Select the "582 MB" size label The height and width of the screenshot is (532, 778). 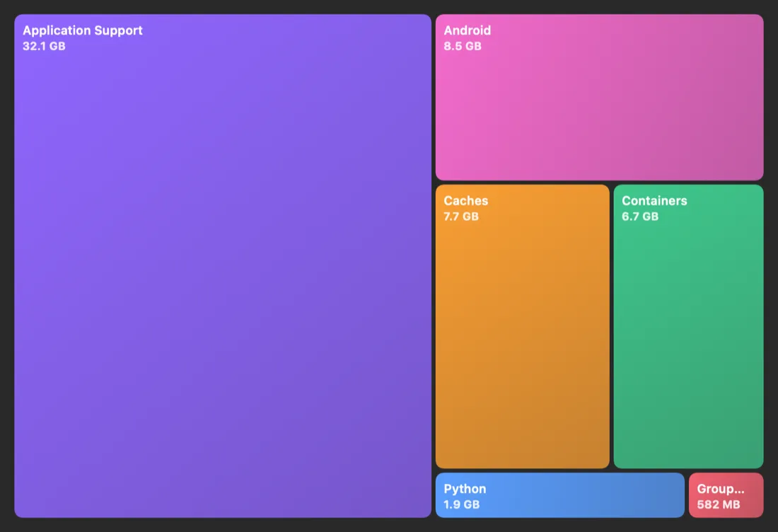(x=719, y=504)
